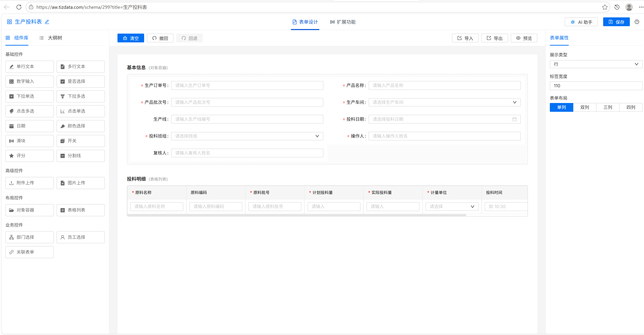644x335 pixels.
Task: Click the browser favorites star icon
Action: point(605,7)
